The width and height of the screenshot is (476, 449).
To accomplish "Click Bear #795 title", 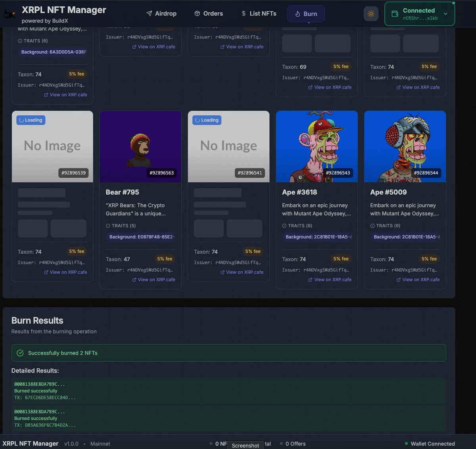I will 122,192.
